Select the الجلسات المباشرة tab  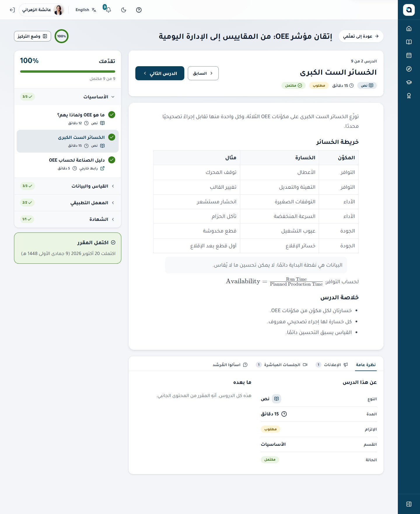tap(281, 365)
